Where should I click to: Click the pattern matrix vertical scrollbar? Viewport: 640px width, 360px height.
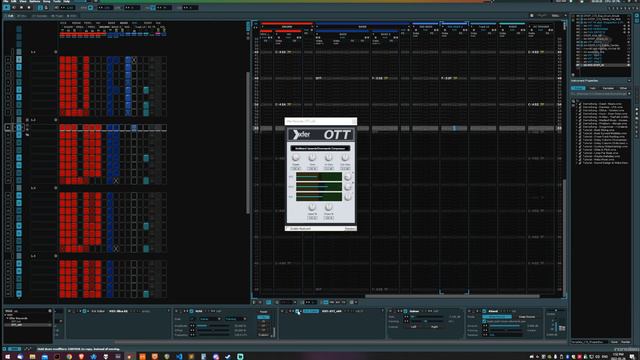tap(247, 143)
